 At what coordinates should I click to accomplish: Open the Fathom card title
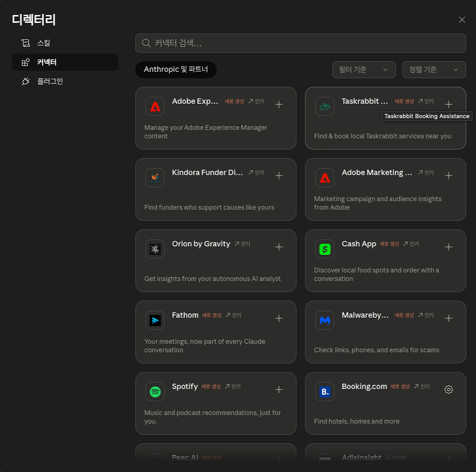click(x=185, y=315)
